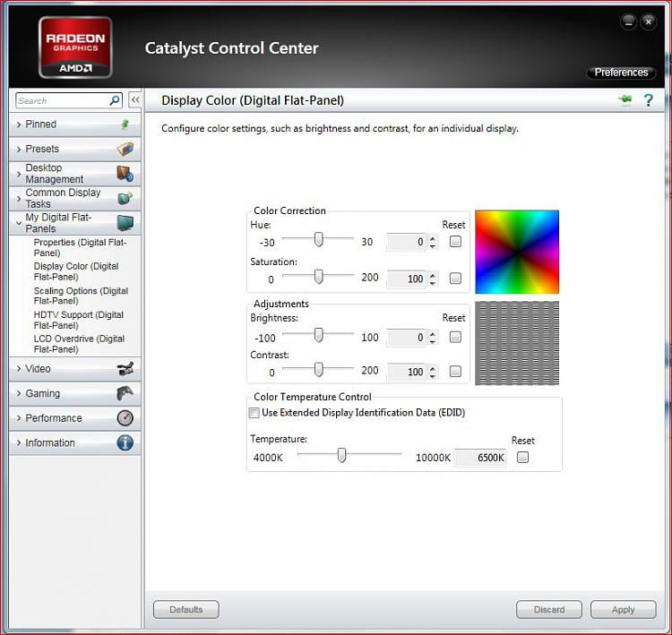Check the Temperature Reset checkbox
The width and height of the screenshot is (672, 635).
coord(522,458)
